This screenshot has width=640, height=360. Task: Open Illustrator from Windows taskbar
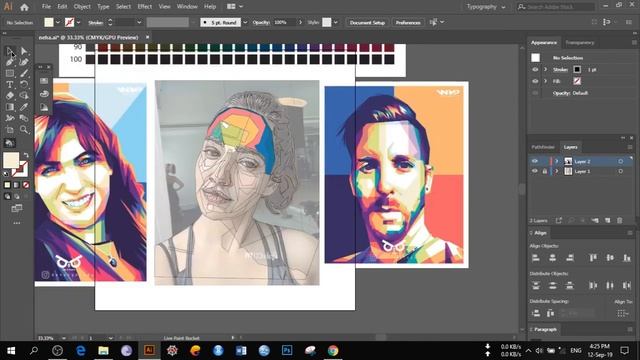click(x=149, y=350)
